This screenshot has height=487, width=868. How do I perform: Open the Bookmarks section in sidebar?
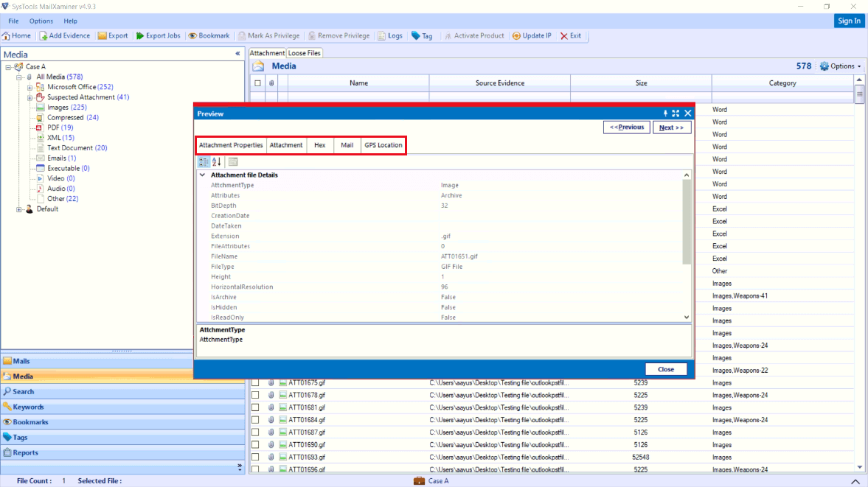click(x=123, y=421)
